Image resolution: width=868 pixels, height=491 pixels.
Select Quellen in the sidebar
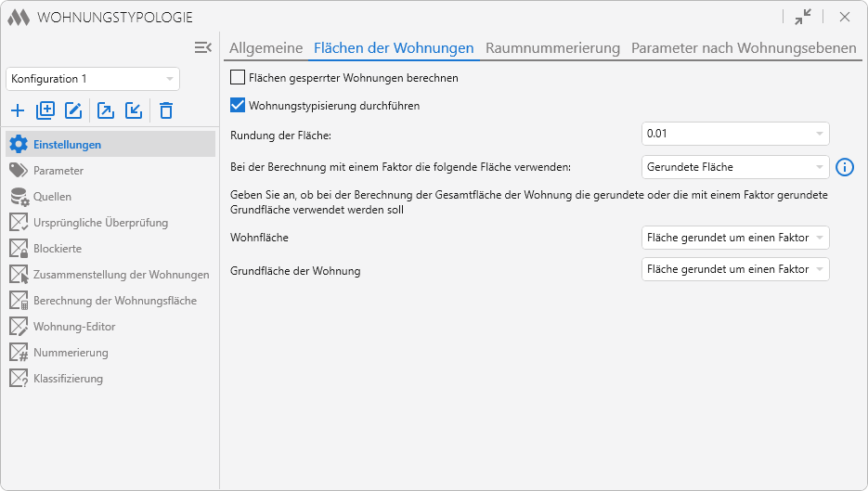pos(52,197)
